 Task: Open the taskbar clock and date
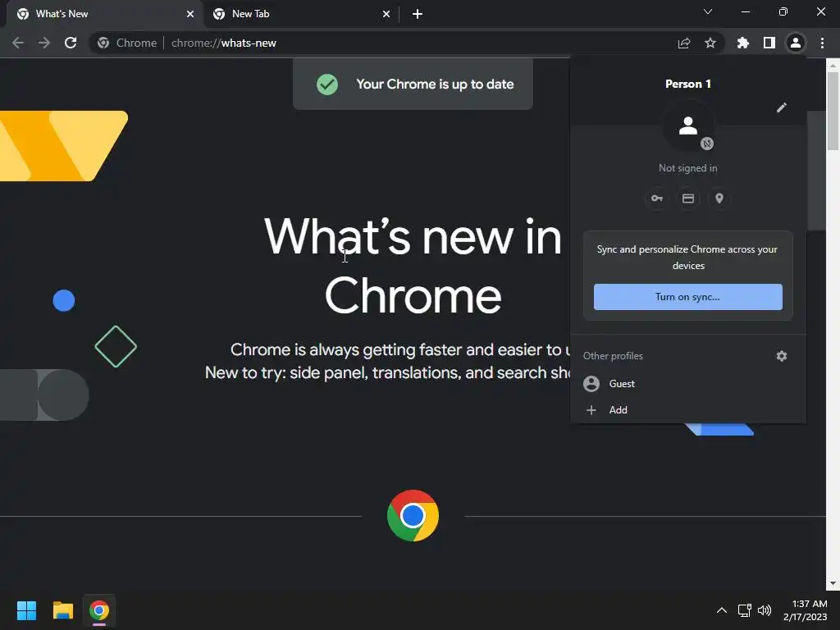pos(806,610)
